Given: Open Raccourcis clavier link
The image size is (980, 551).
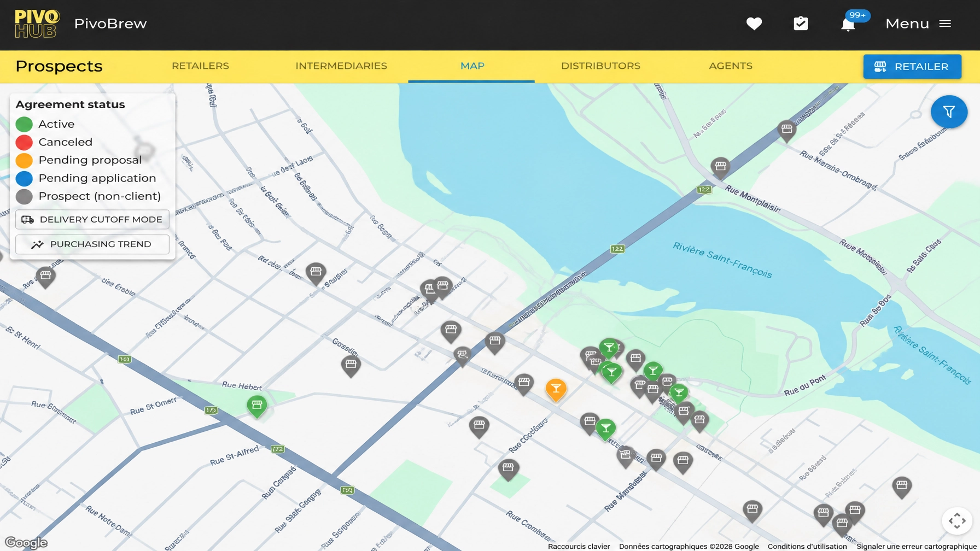Looking at the screenshot, I should point(579,546).
